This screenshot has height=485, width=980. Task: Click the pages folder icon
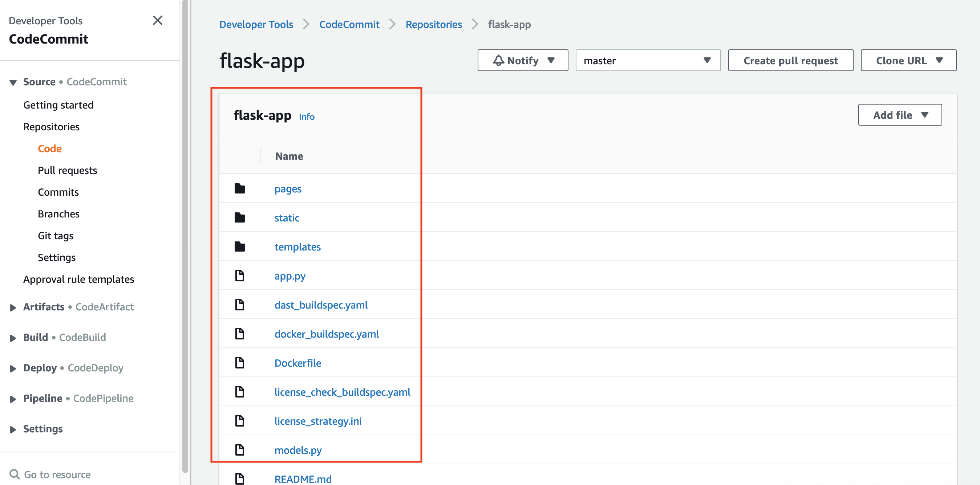coord(240,188)
